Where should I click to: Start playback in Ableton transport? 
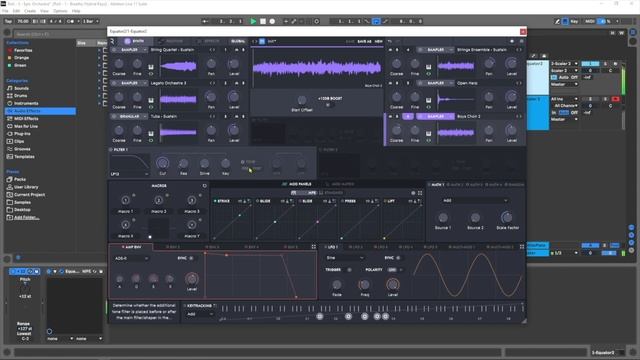tap(253, 21)
